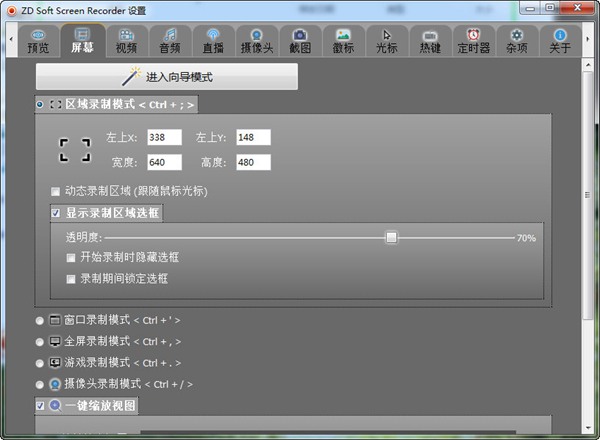Enable 开始录制时隐藏选框 checkbox
The image size is (600, 440).
pos(71,257)
